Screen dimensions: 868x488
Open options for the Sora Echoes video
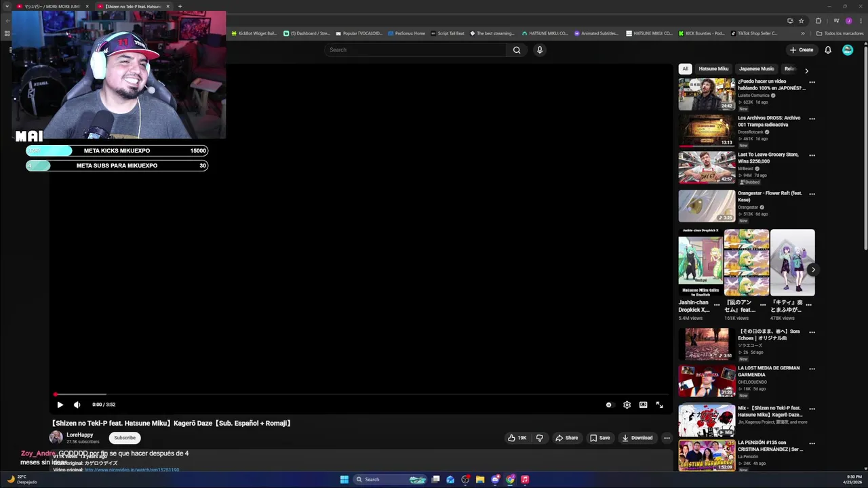click(x=812, y=333)
